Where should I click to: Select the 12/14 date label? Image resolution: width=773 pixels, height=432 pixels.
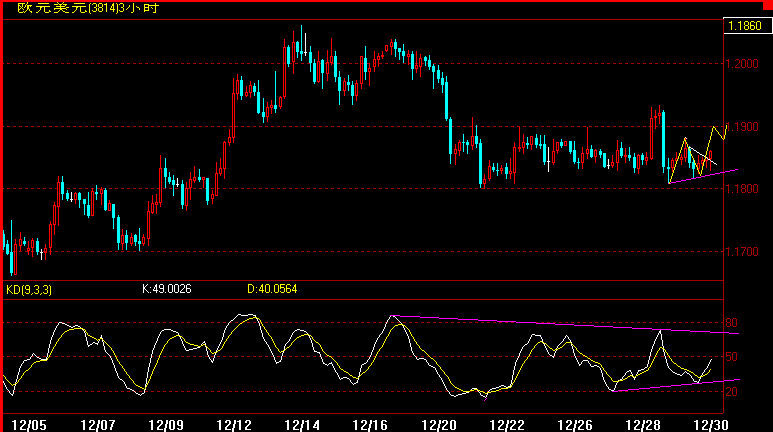point(302,425)
